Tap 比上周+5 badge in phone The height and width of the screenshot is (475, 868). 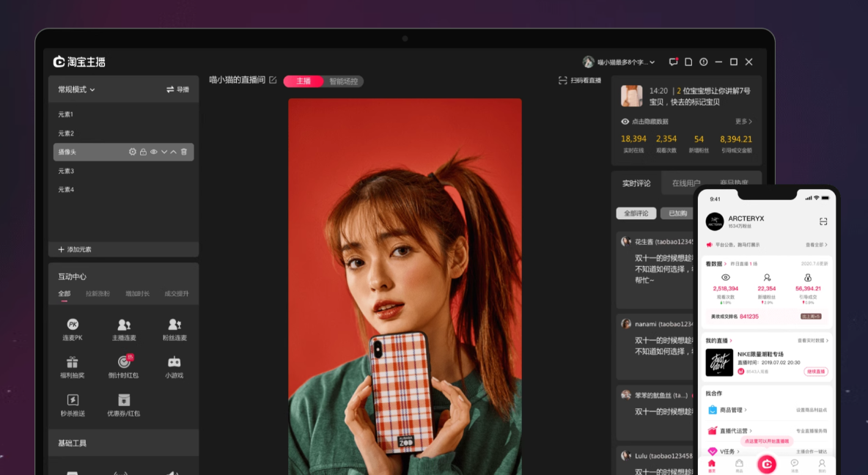click(811, 317)
